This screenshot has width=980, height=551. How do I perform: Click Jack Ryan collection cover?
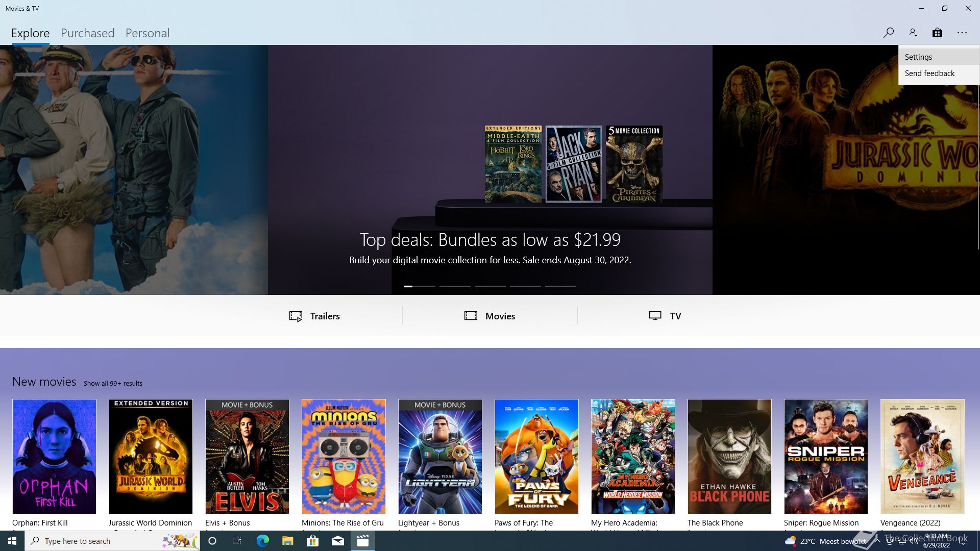click(574, 164)
